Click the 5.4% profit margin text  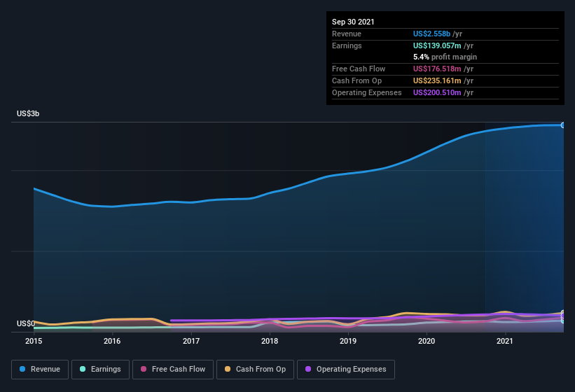[445, 57]
